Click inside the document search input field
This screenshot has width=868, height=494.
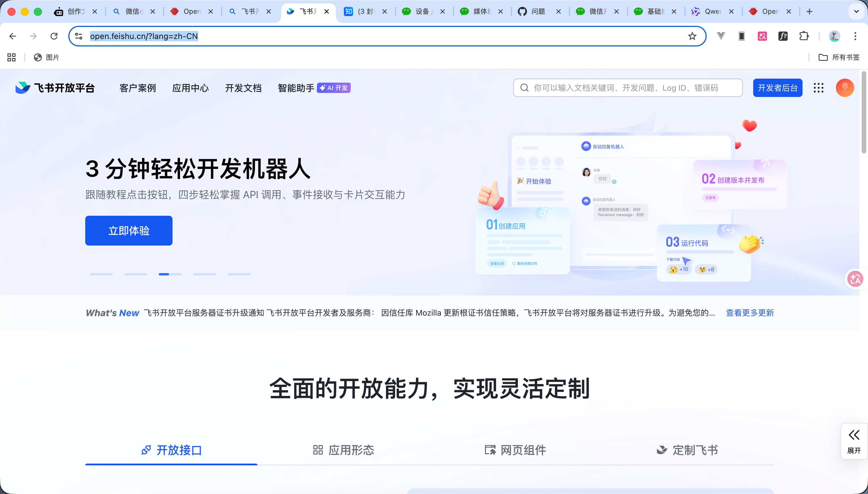coord(628,87)
